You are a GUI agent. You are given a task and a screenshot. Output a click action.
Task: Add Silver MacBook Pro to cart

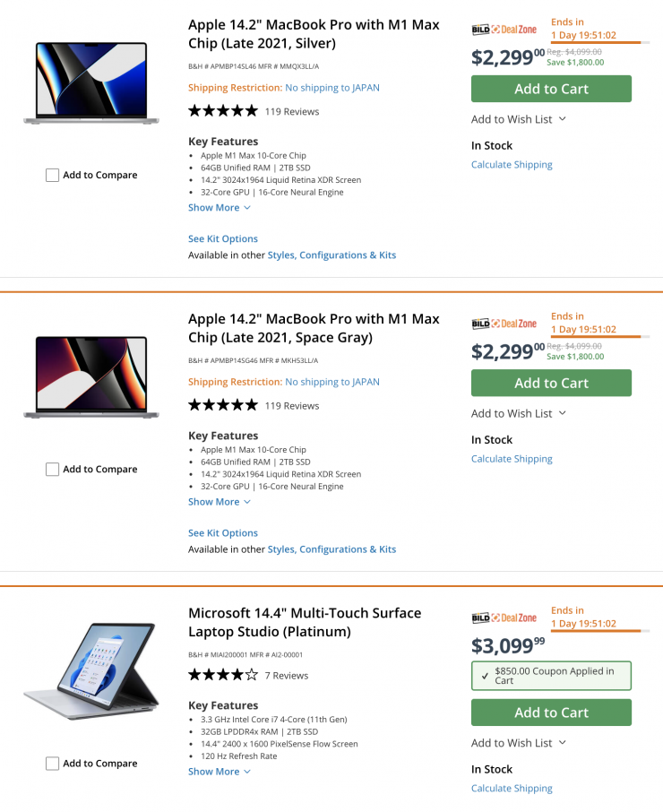551,89
